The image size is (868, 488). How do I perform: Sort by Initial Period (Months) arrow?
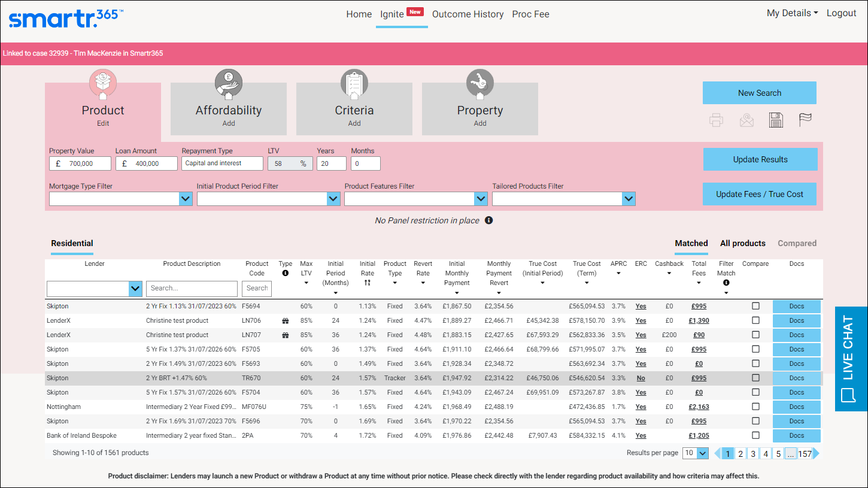coord(336,293)
